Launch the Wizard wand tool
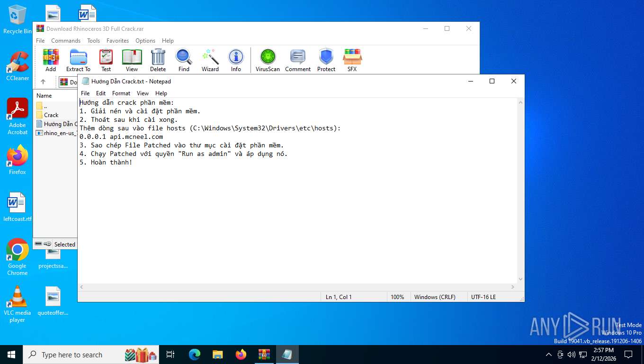This screenshot has width=644, height=364. pos(210,60)
